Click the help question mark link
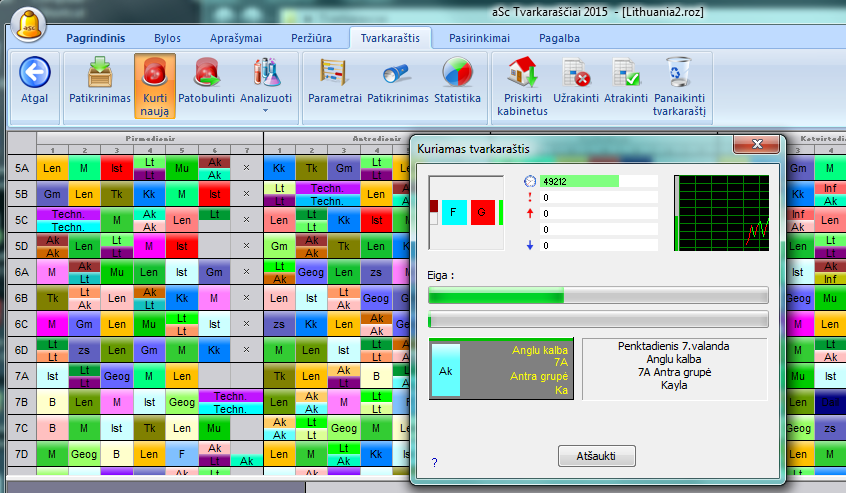The width and height of the screenshot is (846, 493). pyautogui.click(x=434, y=462)
